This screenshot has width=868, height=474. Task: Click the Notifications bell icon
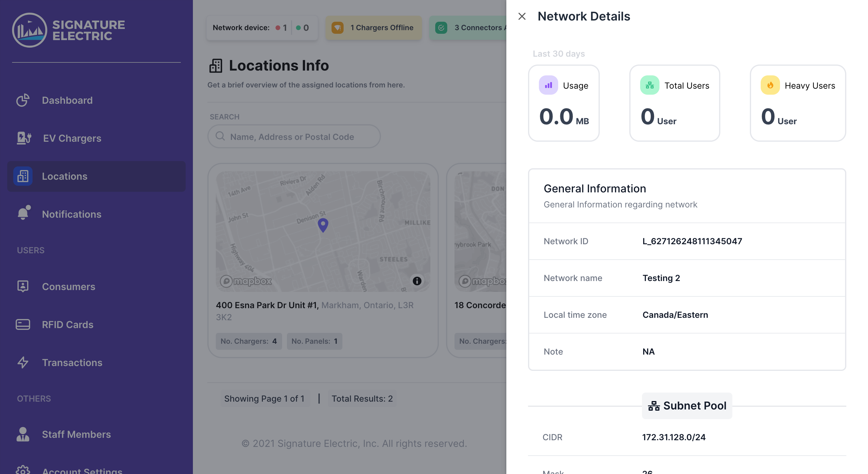coord(24,213)
